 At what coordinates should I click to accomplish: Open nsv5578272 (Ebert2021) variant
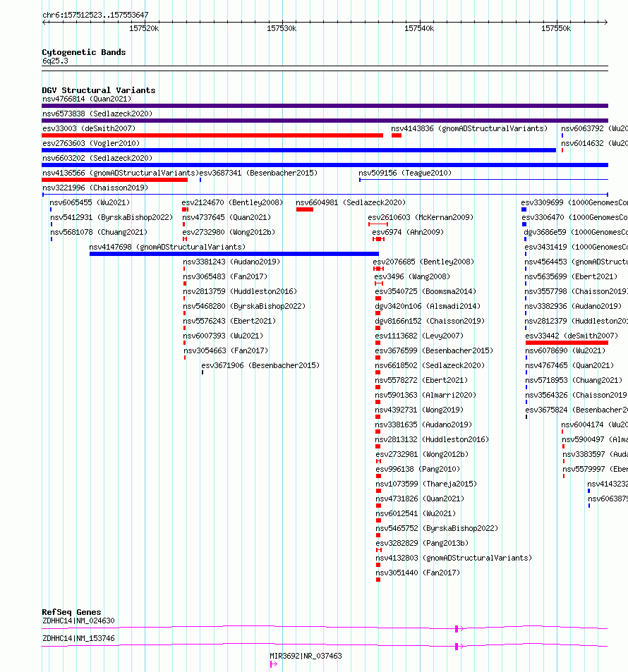click(x=422, y=380)
